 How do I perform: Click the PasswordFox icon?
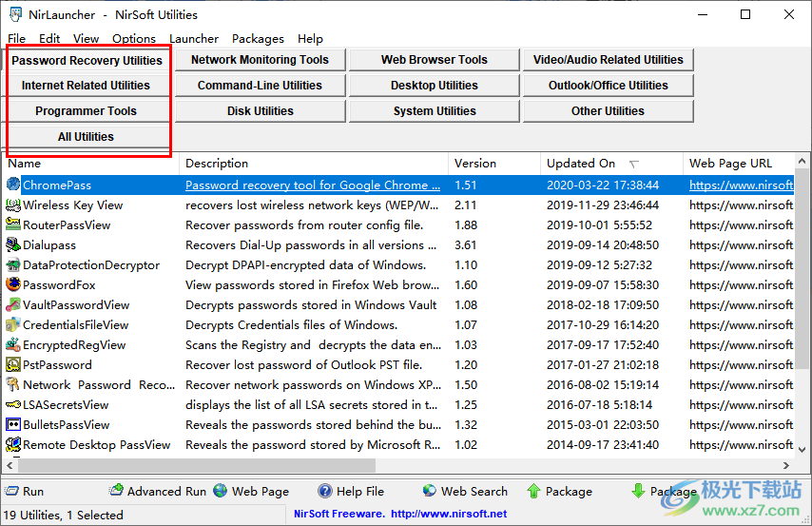[13, 284]
